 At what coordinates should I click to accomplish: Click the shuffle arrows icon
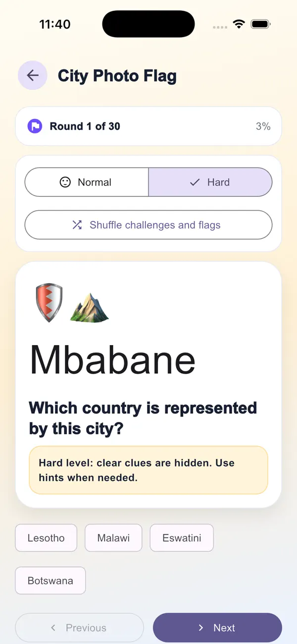77,225
